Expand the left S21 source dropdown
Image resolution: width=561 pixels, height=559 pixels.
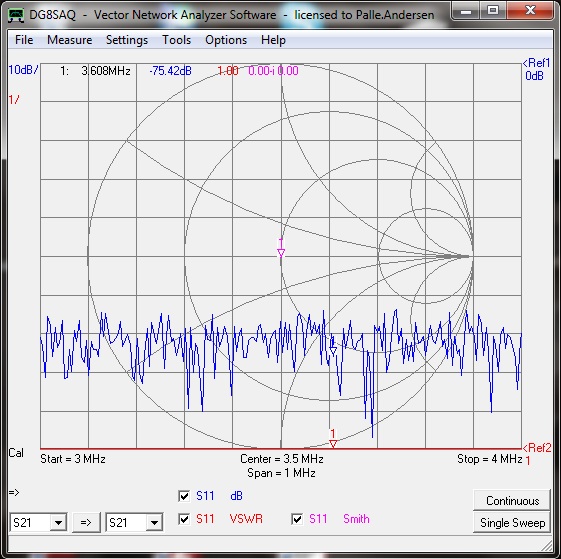pos(58,523)
